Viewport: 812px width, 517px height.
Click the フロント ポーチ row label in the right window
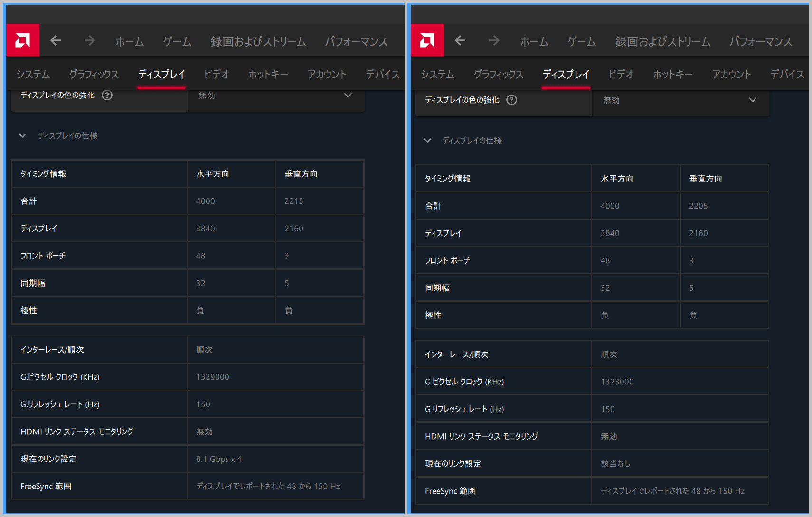coord(447,260)
